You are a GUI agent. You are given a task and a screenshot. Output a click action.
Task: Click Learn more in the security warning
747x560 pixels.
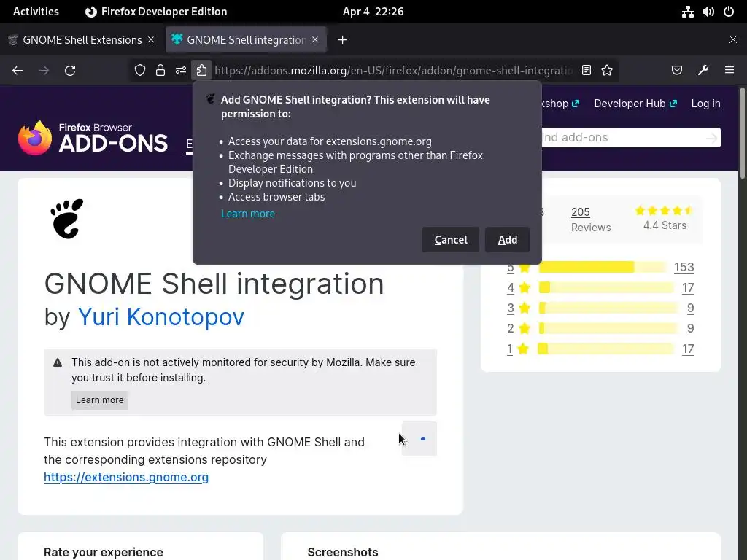pyautogui.click(x=99, y=400)
